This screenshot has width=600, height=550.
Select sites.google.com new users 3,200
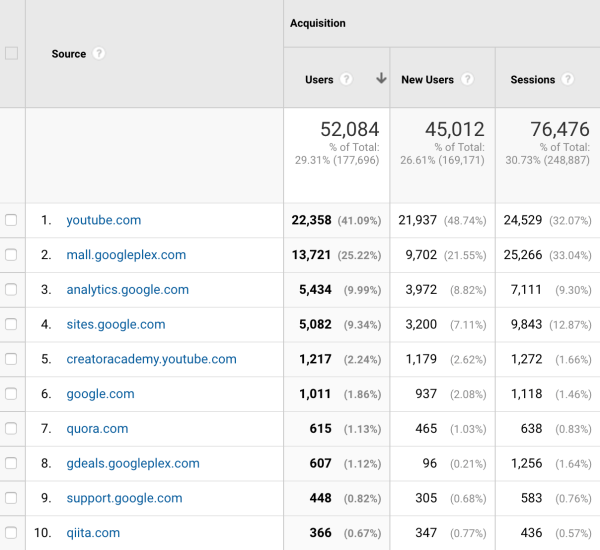tap(421, 325)
